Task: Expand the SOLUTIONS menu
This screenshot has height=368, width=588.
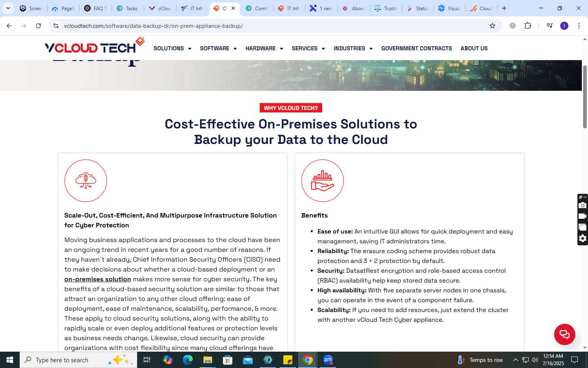Action: coord(172,48)
